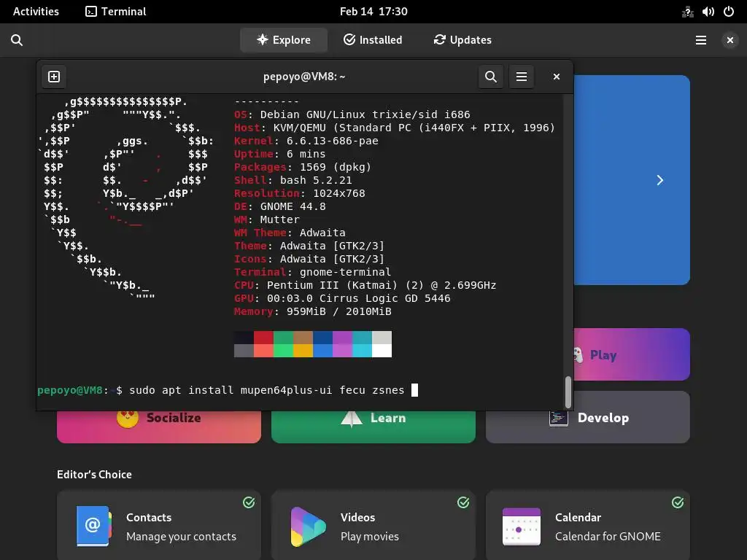Switch to the Installed tab
The width and height of the screenshot is (747, 560).
[373, 40]
